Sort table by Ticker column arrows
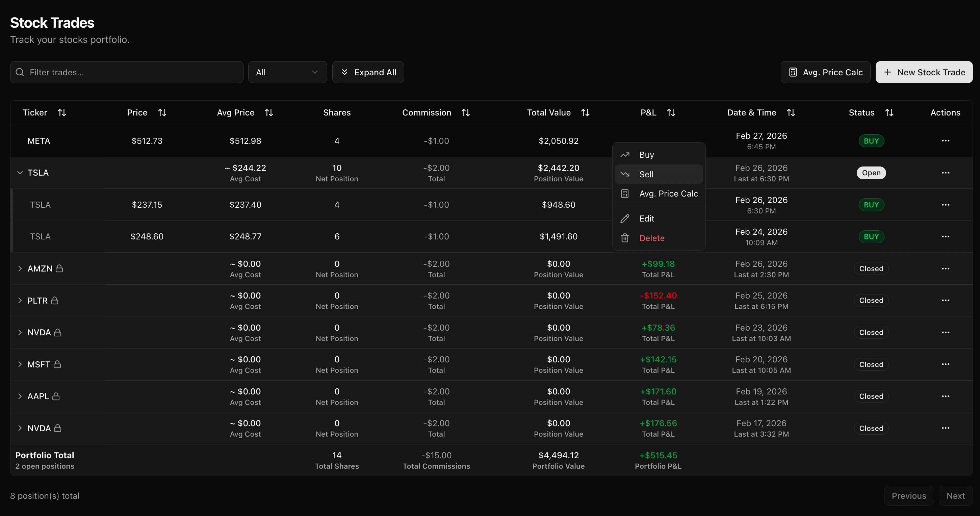The height and width of the screenshot is (516, 980). (x=62, y=113)
